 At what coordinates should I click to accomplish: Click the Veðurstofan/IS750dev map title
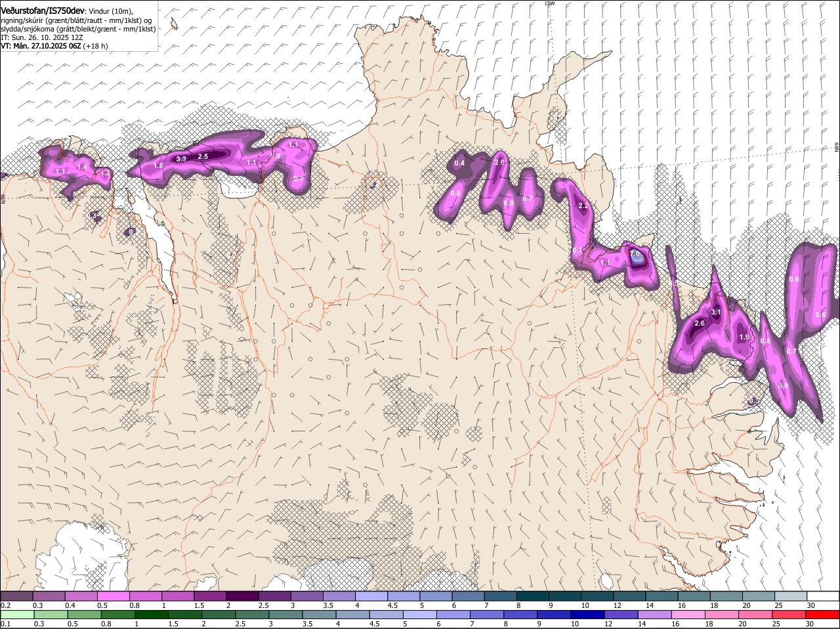(x=43, y=11)
